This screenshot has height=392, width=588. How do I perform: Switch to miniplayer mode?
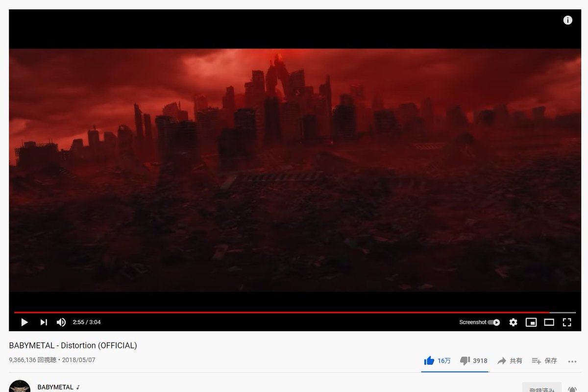click(531, 322)
